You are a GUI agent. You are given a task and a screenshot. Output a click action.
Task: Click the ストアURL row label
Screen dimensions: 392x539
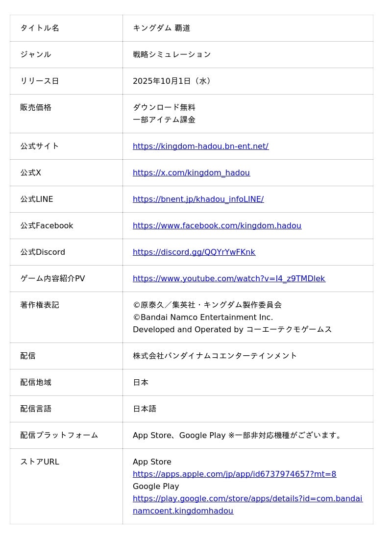point(39,462)
